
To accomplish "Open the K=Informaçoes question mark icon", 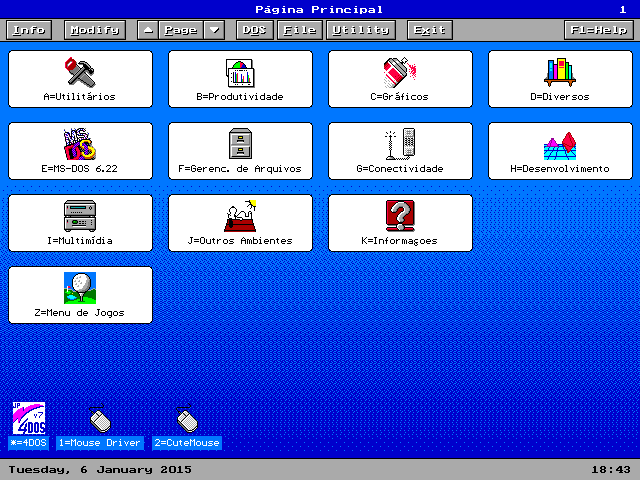I will (x=400, y=216).
